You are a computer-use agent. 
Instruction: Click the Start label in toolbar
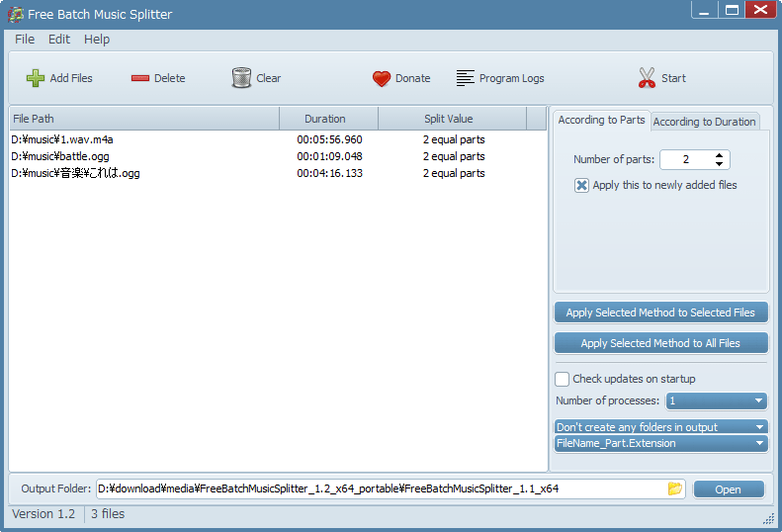[x=673, y=78]
